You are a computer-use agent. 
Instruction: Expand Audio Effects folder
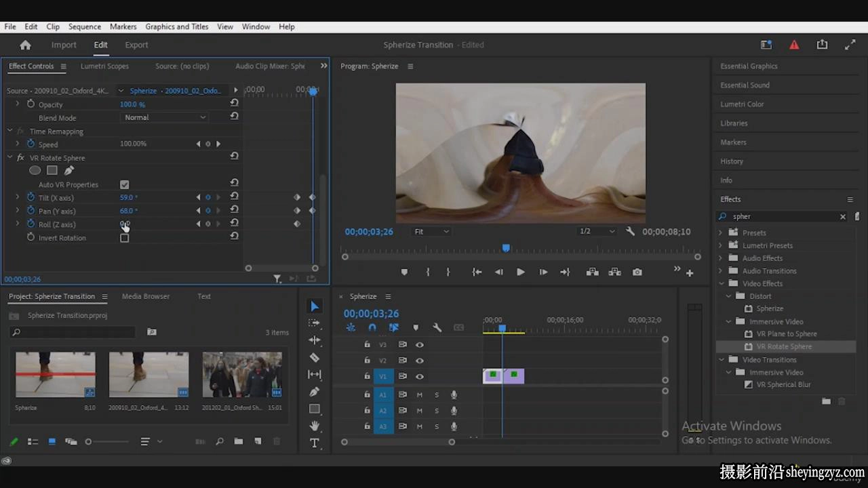click(720, 258)
